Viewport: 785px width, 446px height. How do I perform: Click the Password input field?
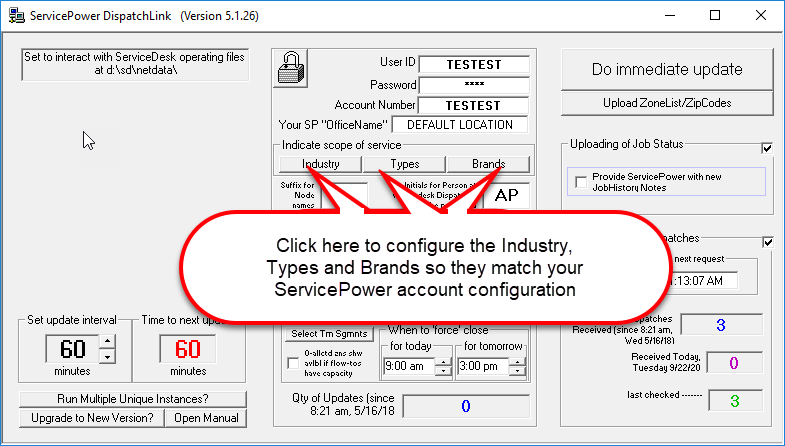click(x=476, y=85)
